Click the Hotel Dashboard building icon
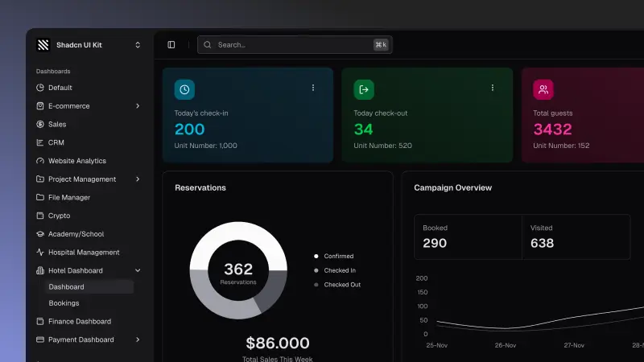 [x=39, y=270]
